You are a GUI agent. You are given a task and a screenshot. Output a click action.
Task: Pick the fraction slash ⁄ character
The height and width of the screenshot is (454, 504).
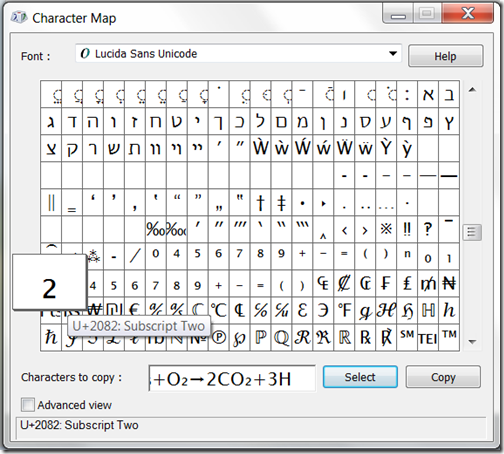coord(135,256)
